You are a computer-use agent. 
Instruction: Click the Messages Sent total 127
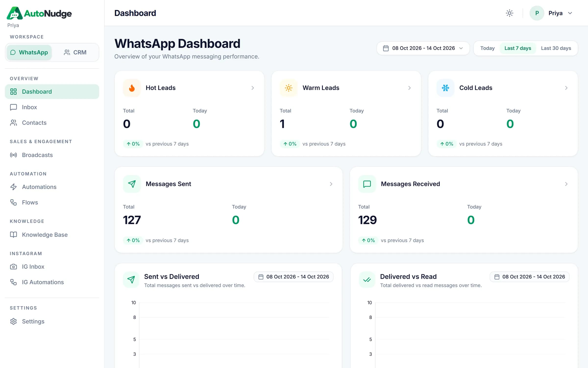pyautogui.click(x=132, y=220)
